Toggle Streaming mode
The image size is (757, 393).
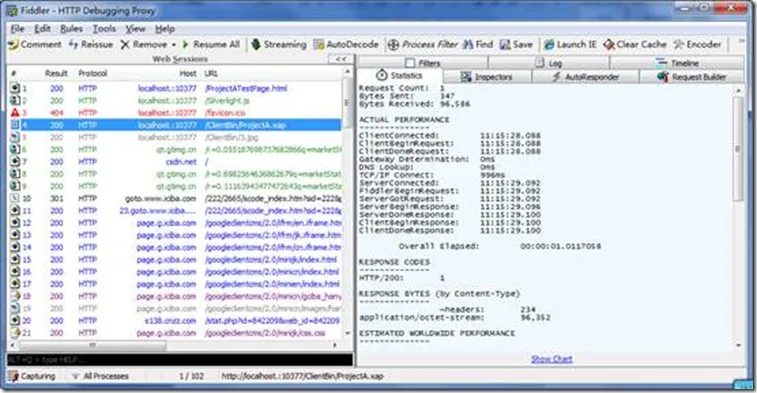coord(279,44)
